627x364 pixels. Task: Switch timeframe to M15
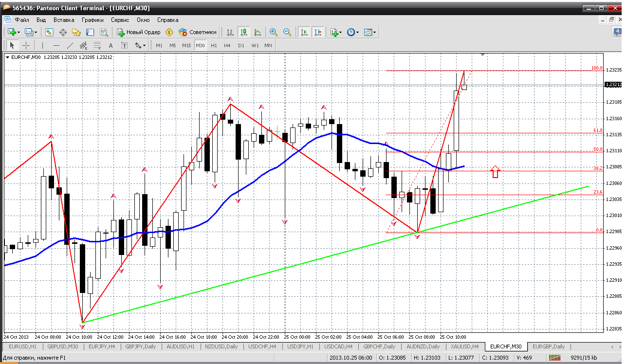pyautogui.click(x=186, y=45)
